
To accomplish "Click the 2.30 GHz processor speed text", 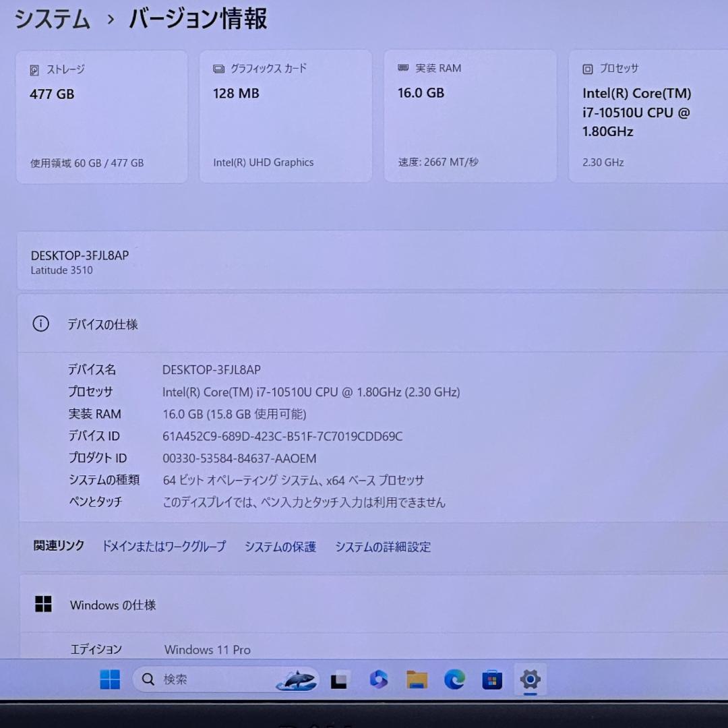I will coord(603,162).
